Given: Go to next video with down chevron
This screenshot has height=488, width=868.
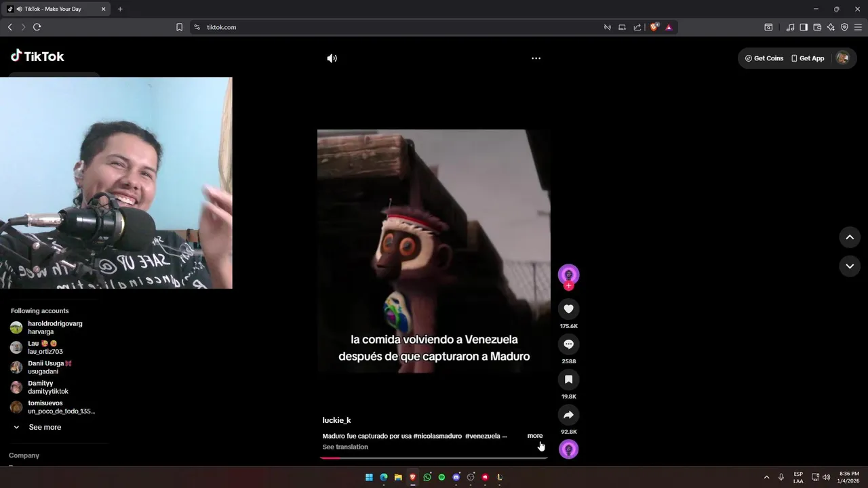Looking at the screenshot, I should click(850, 266).
